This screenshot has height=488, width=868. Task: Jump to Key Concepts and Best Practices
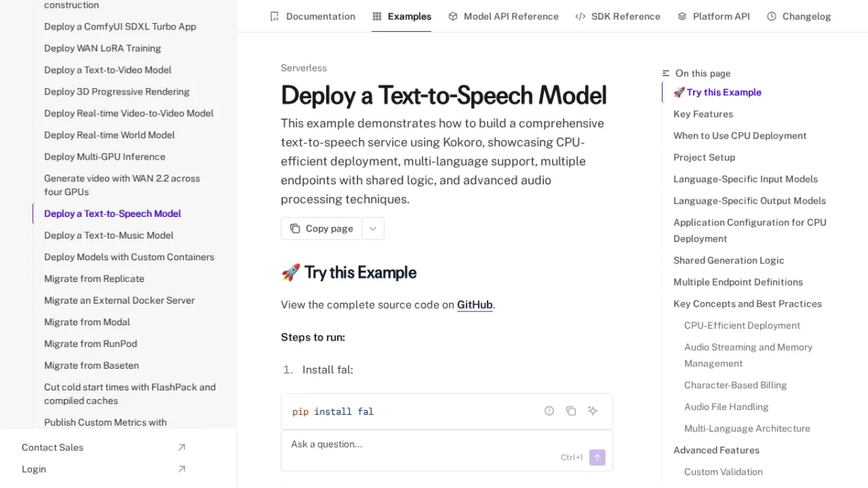coord(747,304)
